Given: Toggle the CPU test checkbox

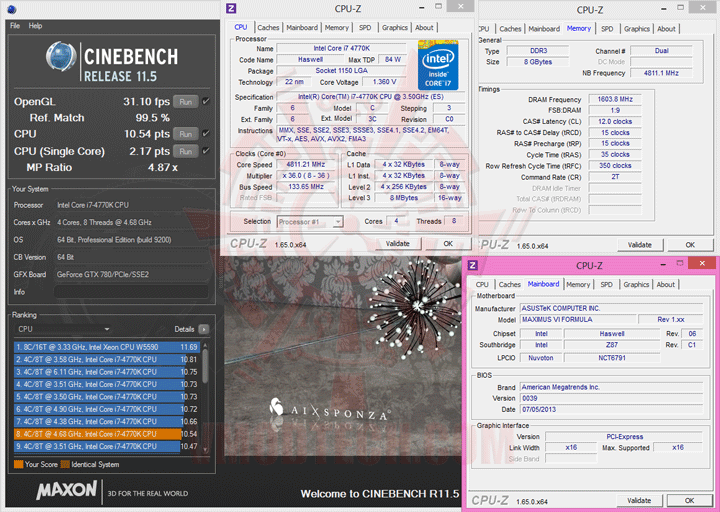Looking at the screenshot, I should click(206, 134).
